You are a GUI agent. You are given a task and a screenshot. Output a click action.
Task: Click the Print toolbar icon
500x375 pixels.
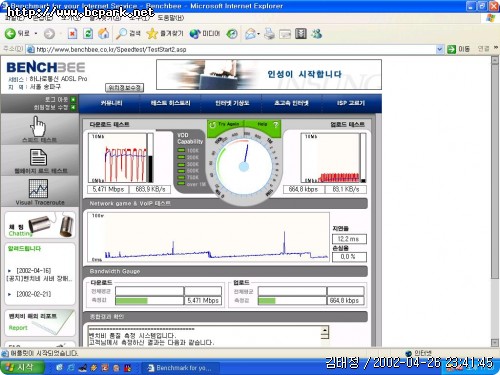269,34
